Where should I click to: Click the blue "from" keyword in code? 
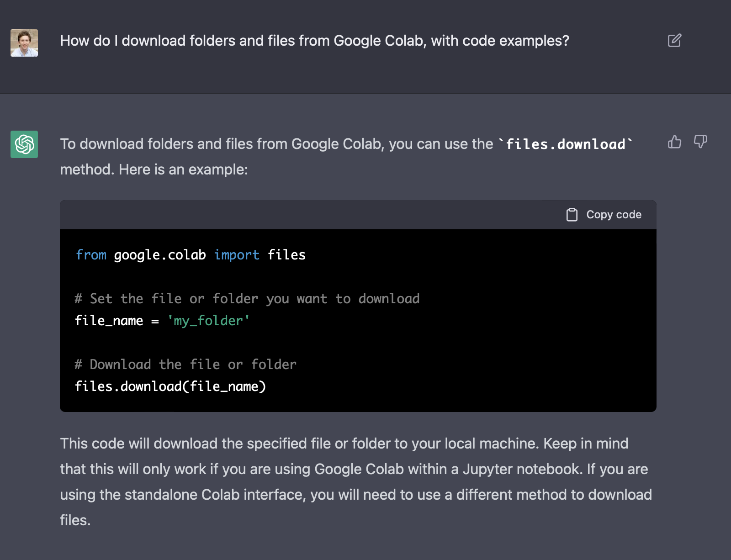pos(91,255)
